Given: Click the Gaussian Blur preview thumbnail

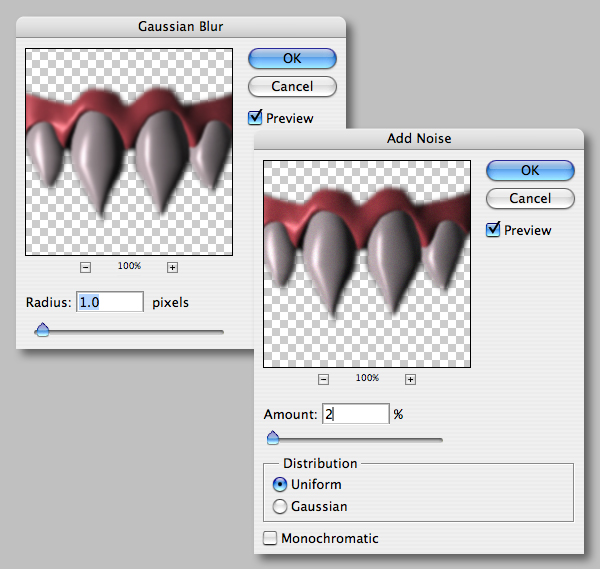Looking at the screenshot, I should pos(129,152).
